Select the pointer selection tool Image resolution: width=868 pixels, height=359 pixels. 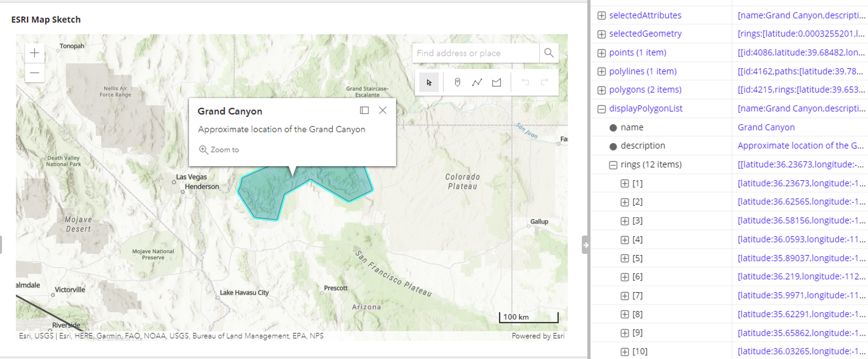(429, 82)
